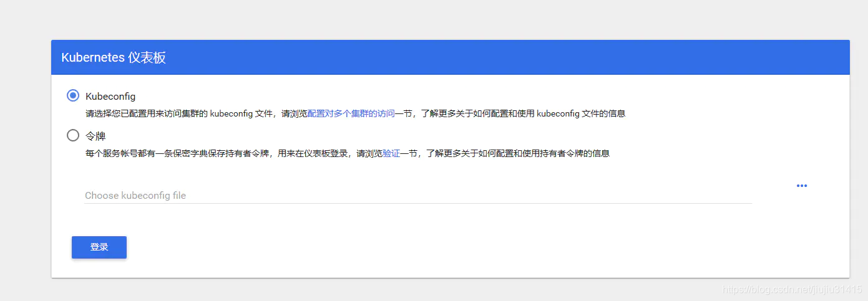Select the 令牌 token radio button

[x=73, y=135]
